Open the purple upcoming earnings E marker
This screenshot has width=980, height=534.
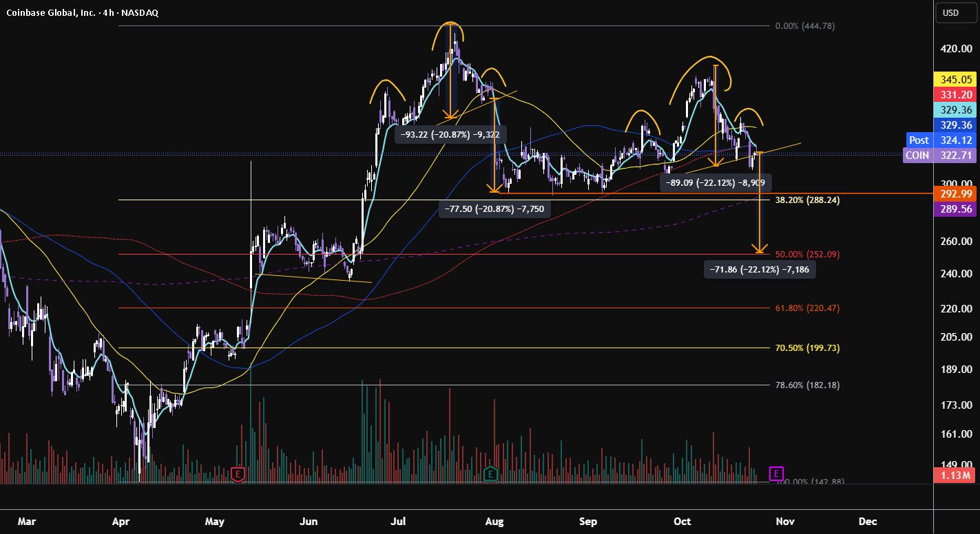(776, 473)
